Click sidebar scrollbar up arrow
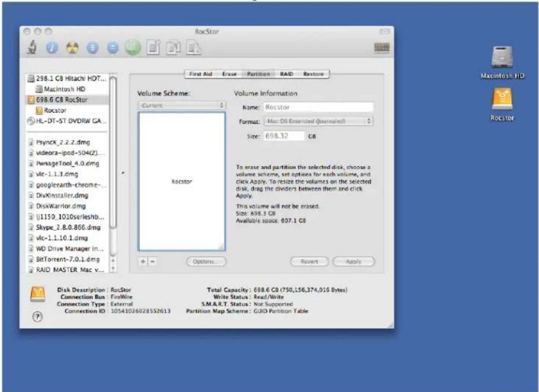539x392 pixels. [113, 261]
